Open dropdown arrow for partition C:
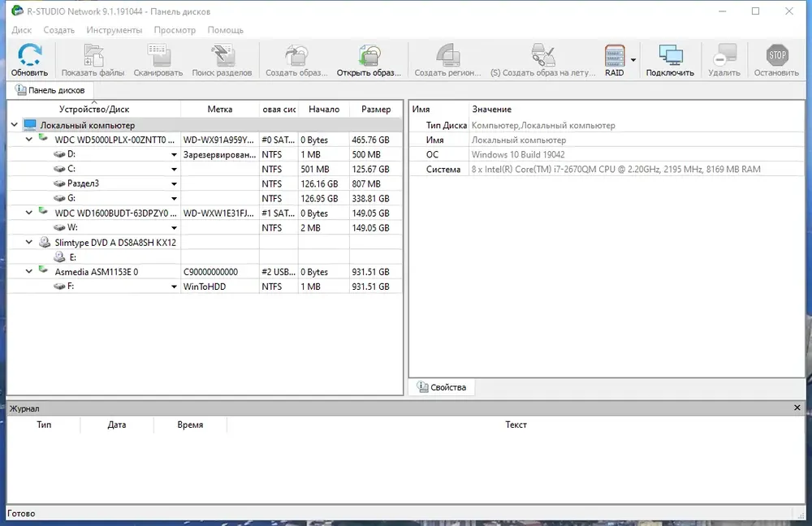This screenshot has height=526, width=812. coord(174,170)
